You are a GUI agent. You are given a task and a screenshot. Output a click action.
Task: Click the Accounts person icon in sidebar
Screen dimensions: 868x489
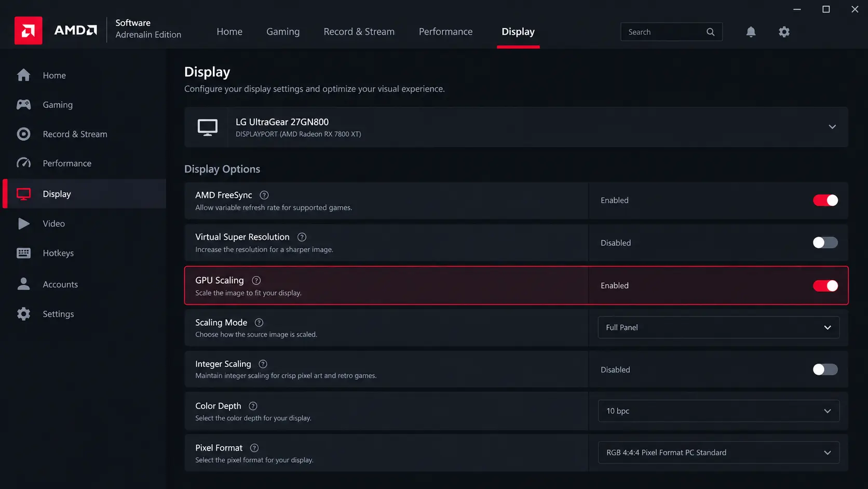click(x=23, y=284)
